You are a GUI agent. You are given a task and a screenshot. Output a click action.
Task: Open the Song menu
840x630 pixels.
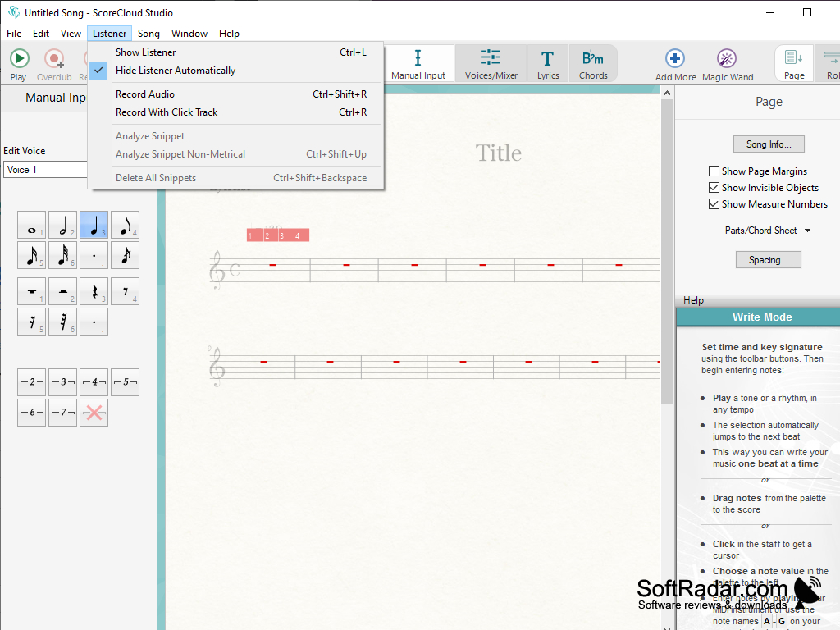pos(148,33)
